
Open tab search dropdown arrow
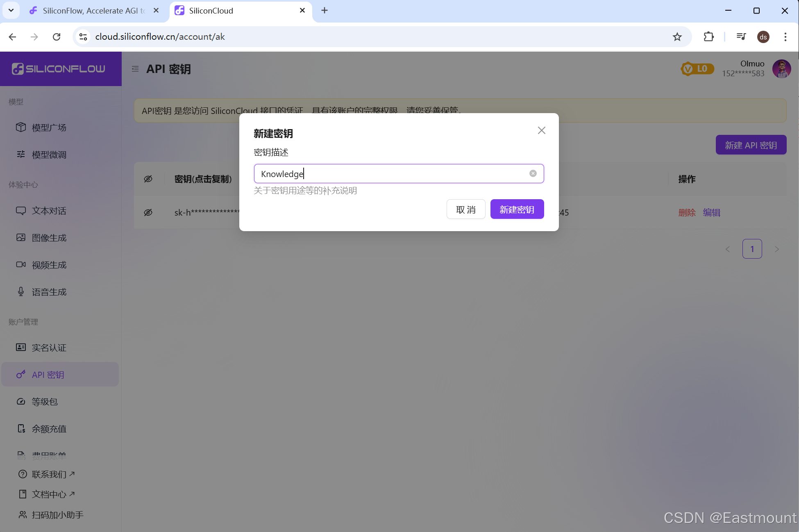tap(11, 10)
